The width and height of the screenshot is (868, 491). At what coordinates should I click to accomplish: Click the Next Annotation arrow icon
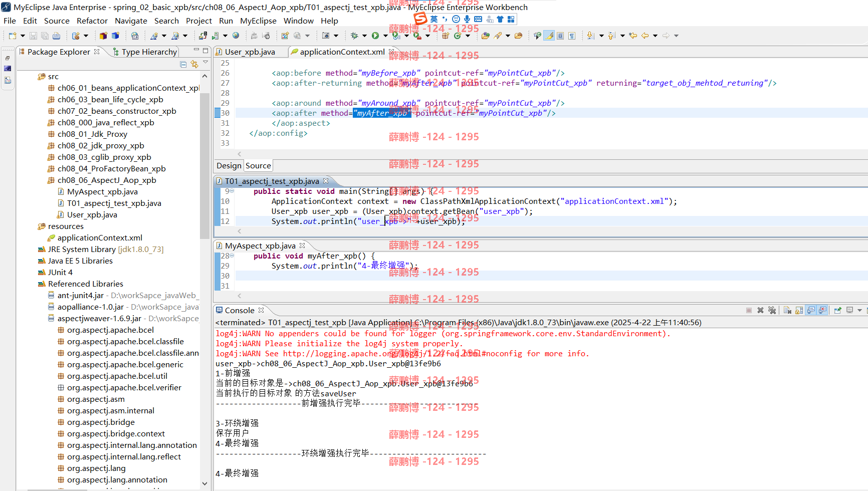(x=591, y=36)
